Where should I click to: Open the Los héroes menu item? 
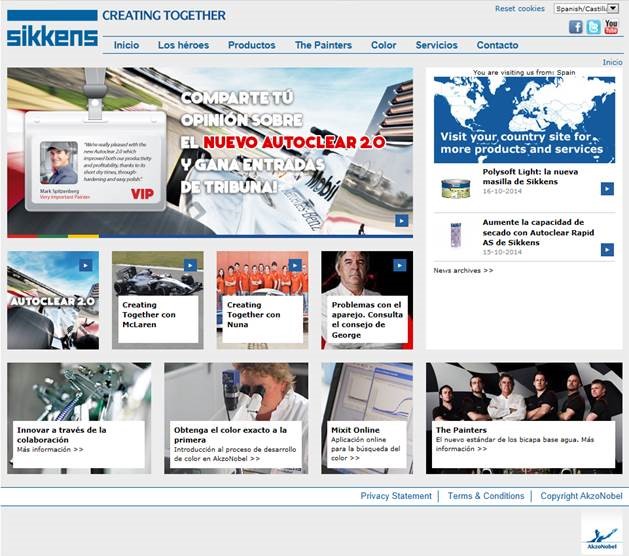[x=183, y=45]
